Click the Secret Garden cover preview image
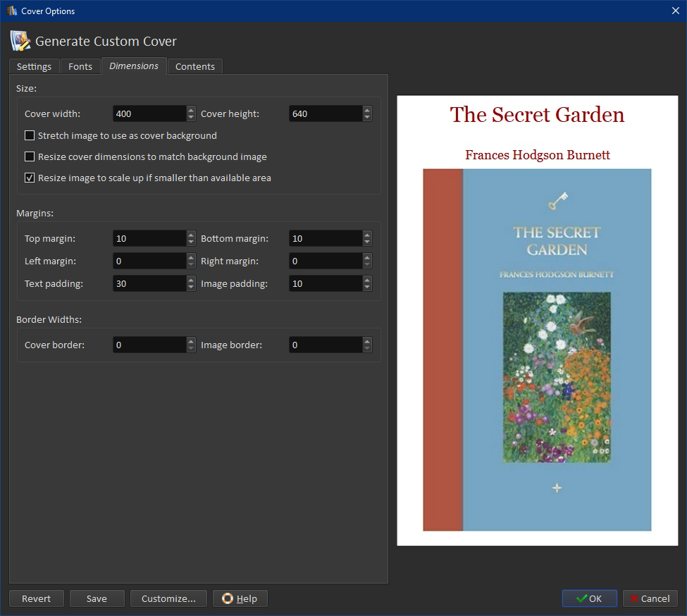The height and width of the screenshot is (616, 687). 537,349
